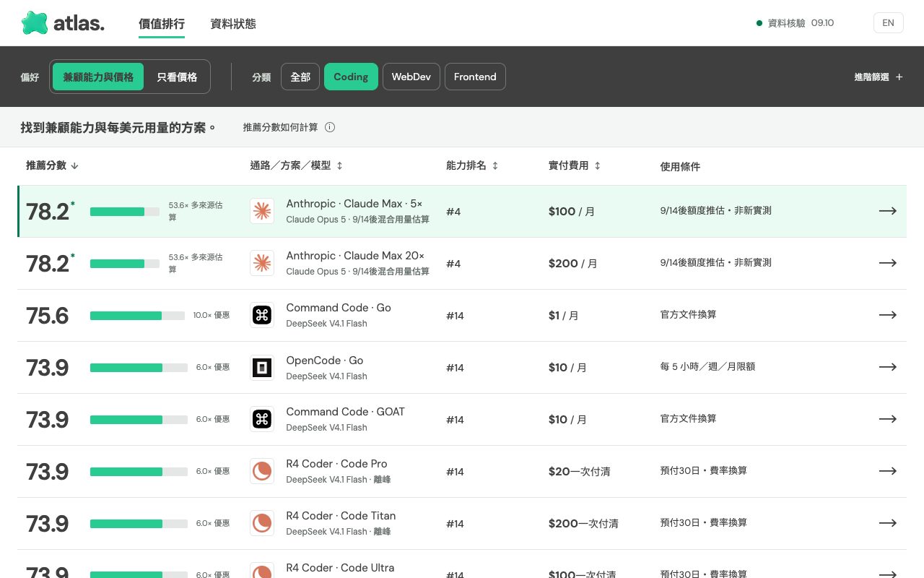Open arrow for Command Code · GOAT row
The width and height of the screenshot is (924, 578).
888,419
